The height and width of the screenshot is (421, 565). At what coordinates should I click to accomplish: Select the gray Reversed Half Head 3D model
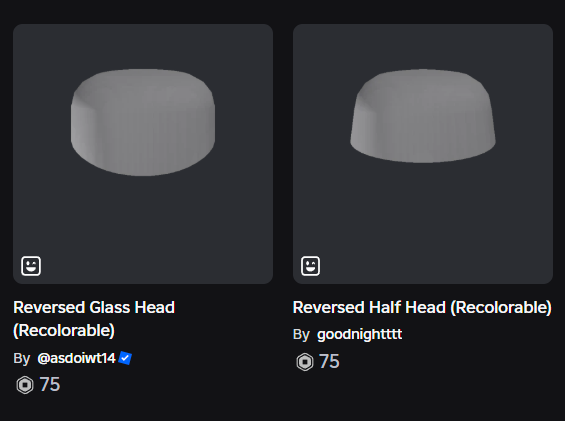pos(423,116)
